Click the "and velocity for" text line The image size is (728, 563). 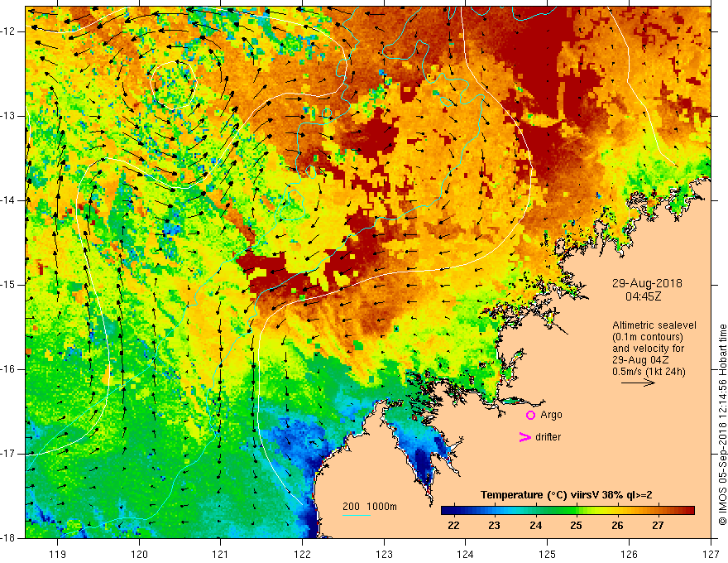click(648, 349)
